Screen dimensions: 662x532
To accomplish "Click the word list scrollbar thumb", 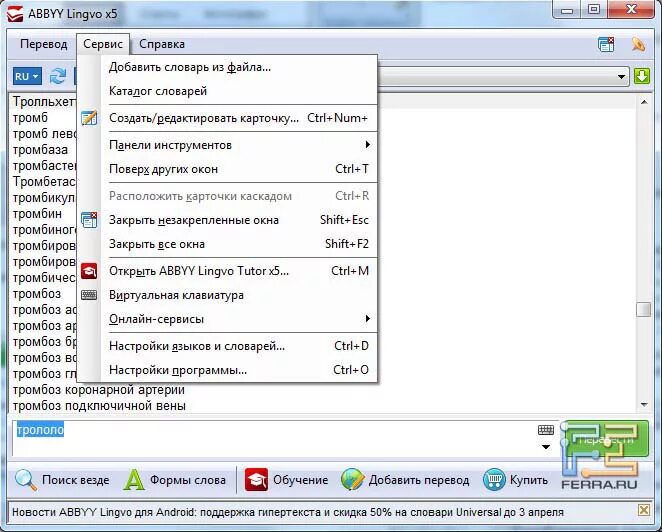I will coord(643,309).
